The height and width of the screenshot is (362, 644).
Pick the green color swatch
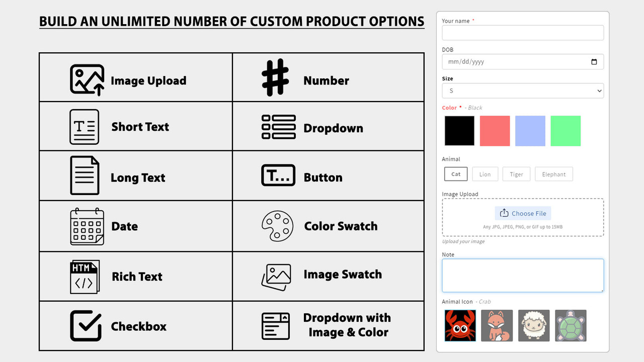pyautogui.click(x=566, y=131)
